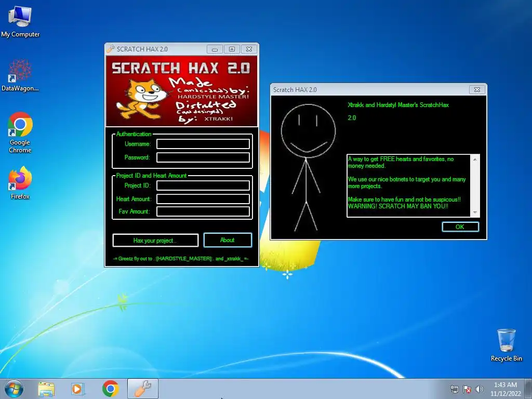Viewport: 532px width, 399px height.
Task: Click the taskbar clock showing 1:43 AM
Action: click(x=506, y=389)
